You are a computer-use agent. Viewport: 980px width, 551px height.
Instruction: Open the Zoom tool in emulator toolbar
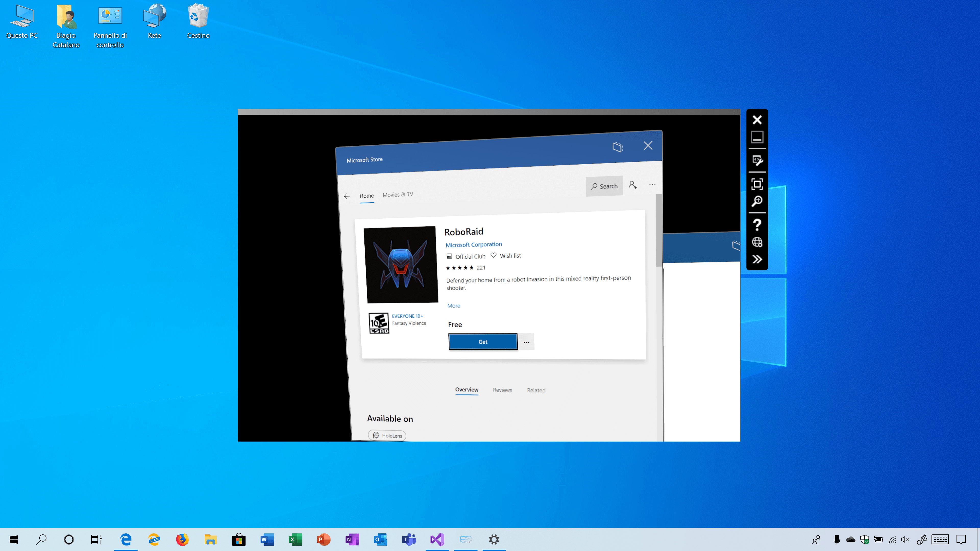(757, 201)
